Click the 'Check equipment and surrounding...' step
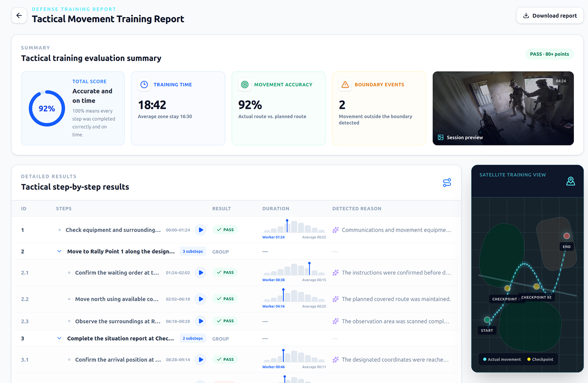Screen dimensions: 588x383 (x=113, y=230)
